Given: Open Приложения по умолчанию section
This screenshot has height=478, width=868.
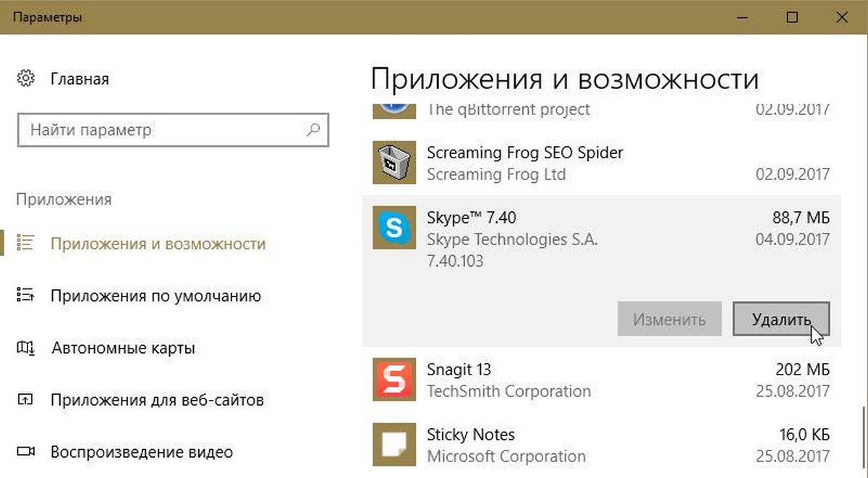Looking at the screenshot, I should [x=156, y=296].
